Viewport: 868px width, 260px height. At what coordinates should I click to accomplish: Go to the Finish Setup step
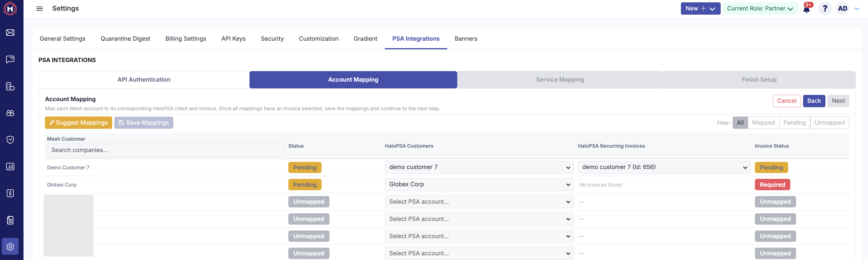pyautogui.click(x=759, y=80)
